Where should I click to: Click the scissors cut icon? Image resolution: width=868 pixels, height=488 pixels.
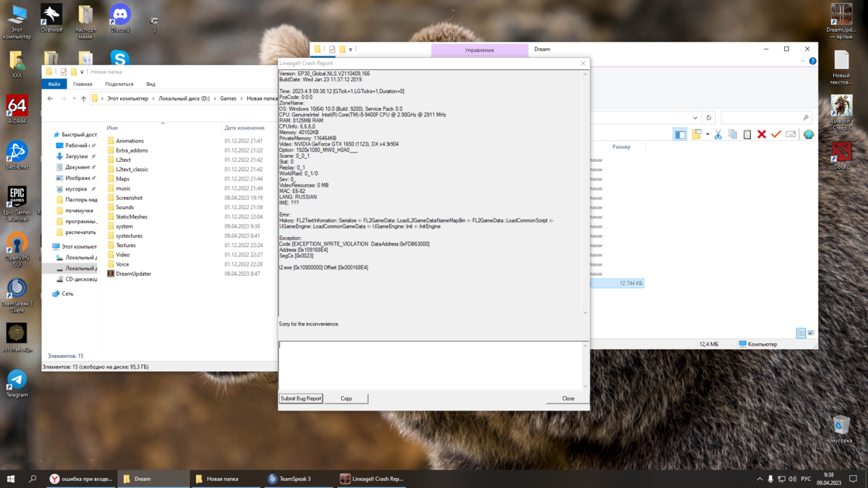coord(718,135)
